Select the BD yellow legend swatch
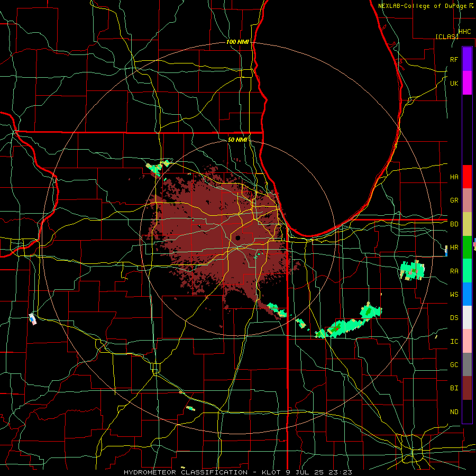This screenshot has width=476, height=476. click(x=467, y=224)
